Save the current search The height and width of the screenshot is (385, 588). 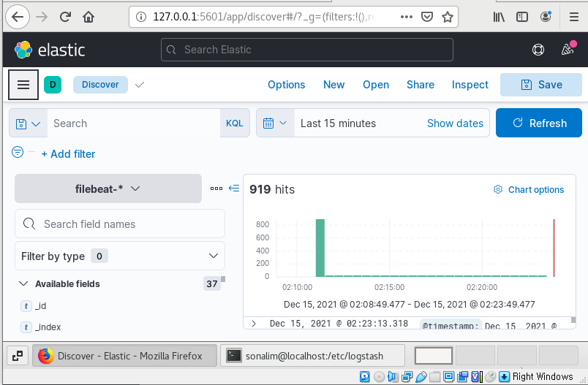click(540, 85)
